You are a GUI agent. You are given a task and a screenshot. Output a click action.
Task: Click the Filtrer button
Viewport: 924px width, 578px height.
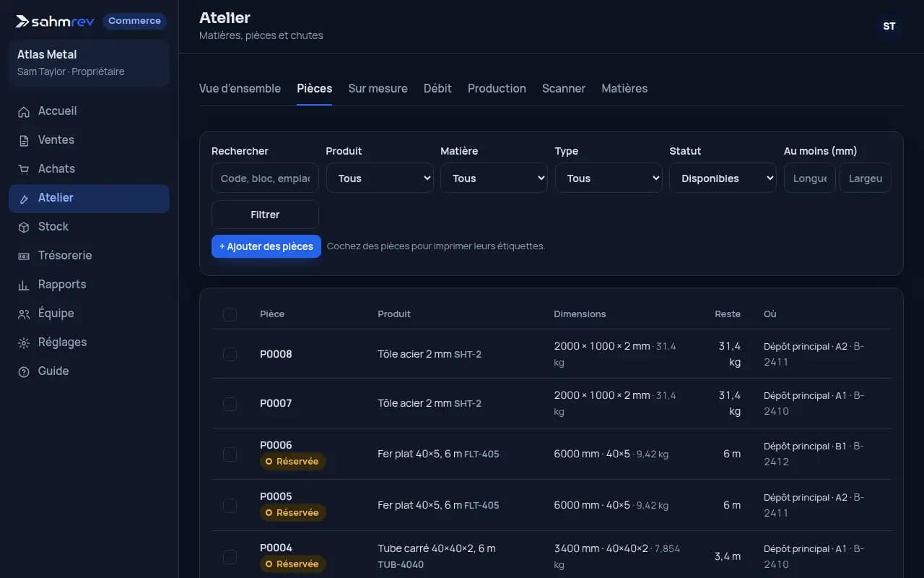click(x=265, y=215)
